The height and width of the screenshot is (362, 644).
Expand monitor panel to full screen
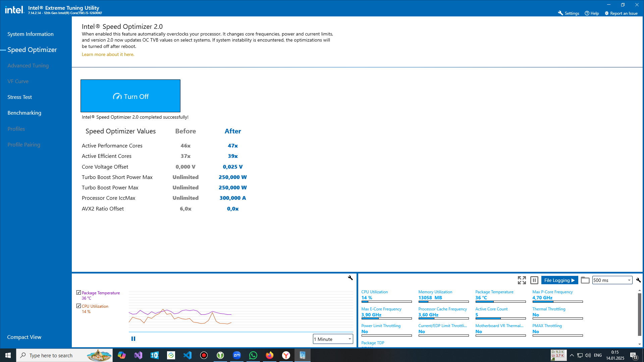pyautogui.click(x=522, y=280)
